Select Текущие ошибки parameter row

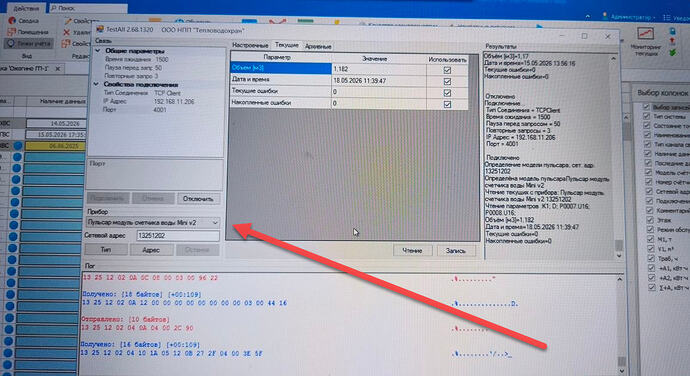pyautogui.click(x=280, y=91)
